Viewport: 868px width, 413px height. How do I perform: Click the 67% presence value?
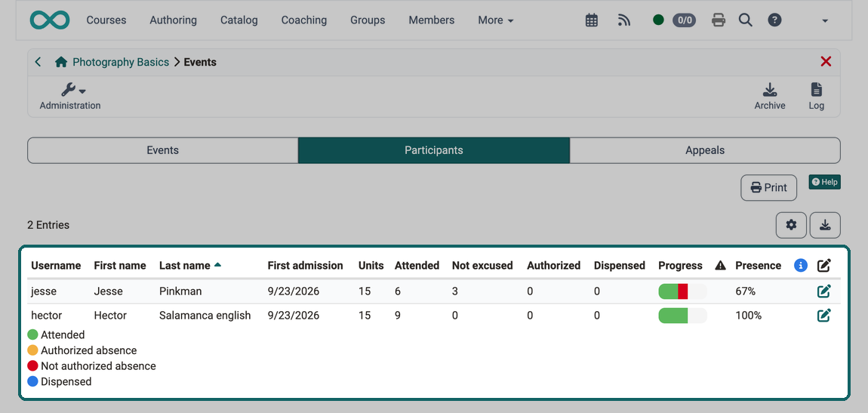click(x=746, y=291)
